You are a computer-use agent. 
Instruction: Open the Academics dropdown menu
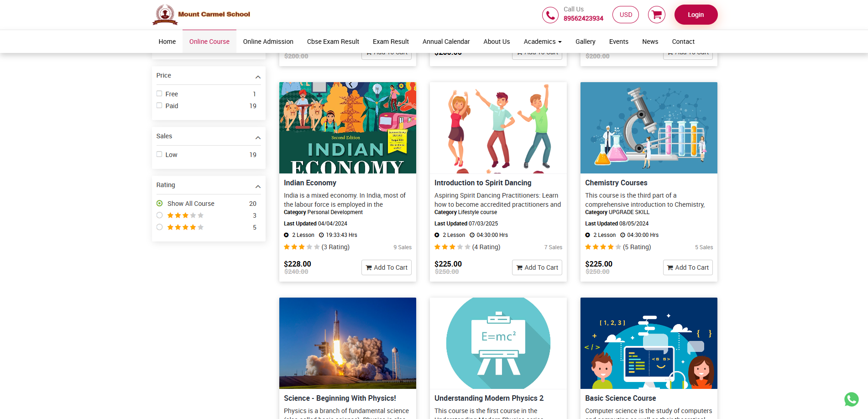[542, 42]
